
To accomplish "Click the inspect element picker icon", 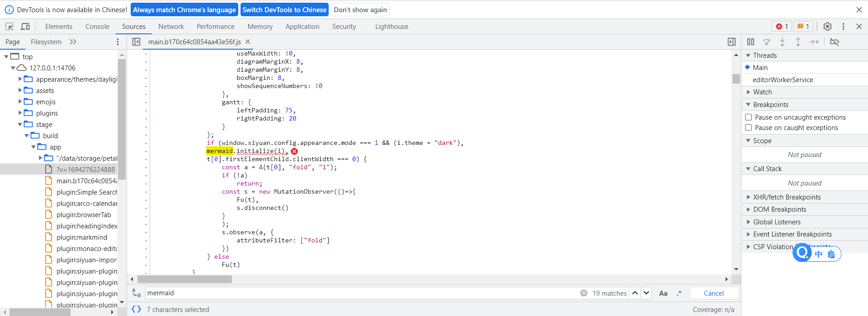I will pos(9,27).
